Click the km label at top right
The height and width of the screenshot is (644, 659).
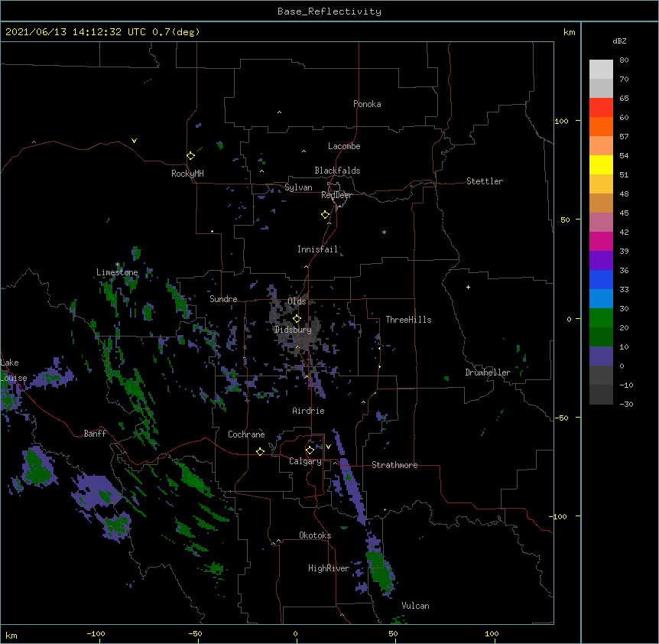pyautogui.click(x=569, y=32)
